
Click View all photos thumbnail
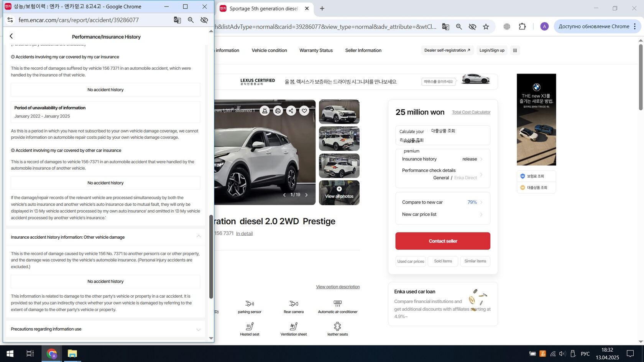click(339, 193)
